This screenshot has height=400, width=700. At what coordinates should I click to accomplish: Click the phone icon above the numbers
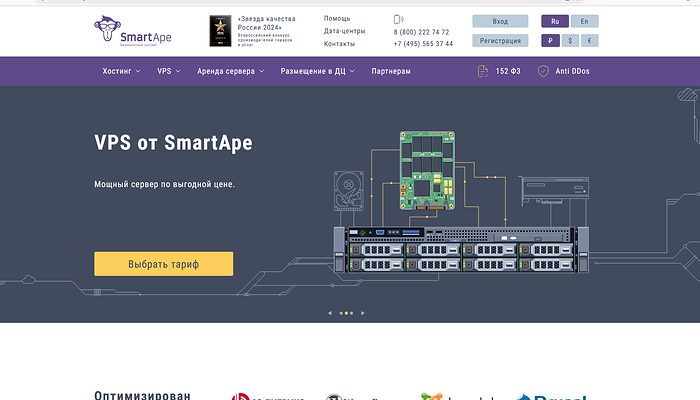coord(399,19)
